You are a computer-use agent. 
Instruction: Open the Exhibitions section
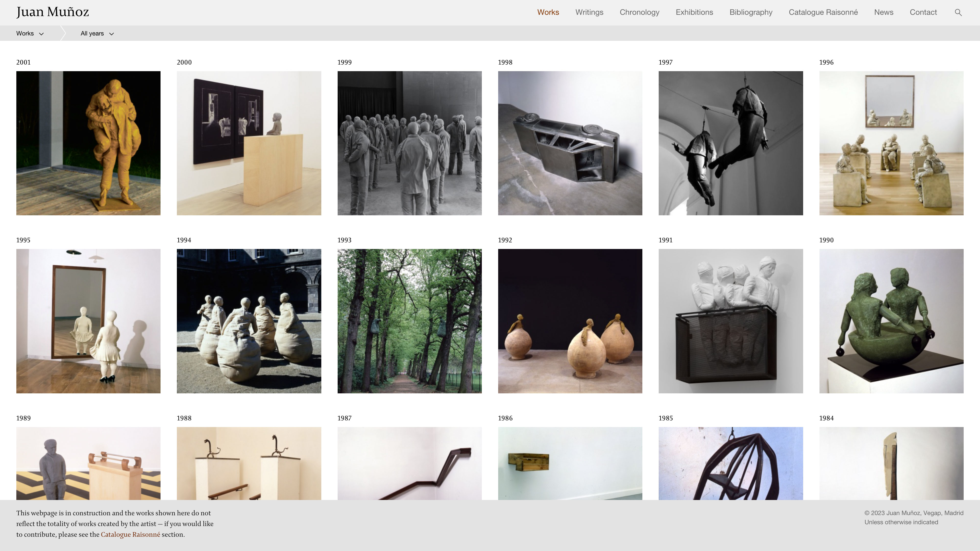click(694, 12)
